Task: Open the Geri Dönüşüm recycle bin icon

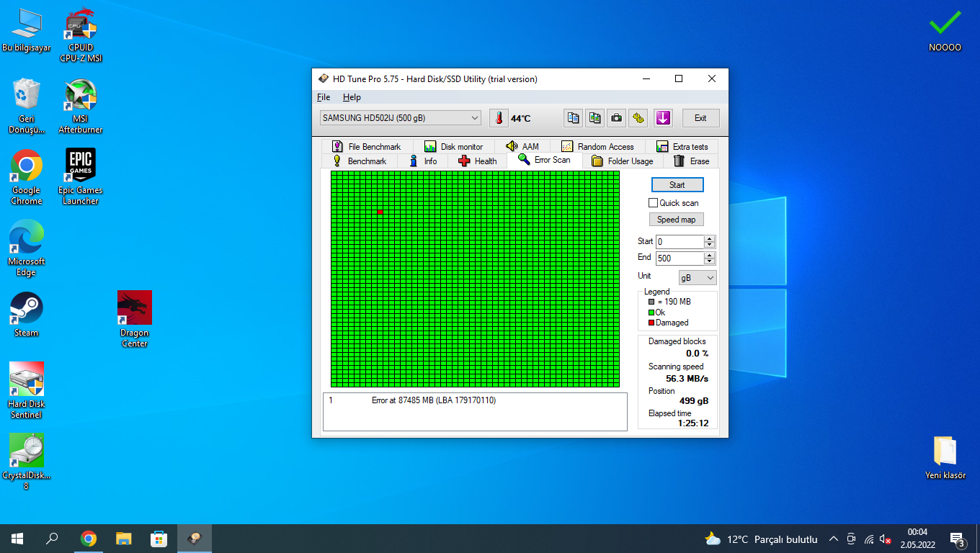Action: (27, 106)
